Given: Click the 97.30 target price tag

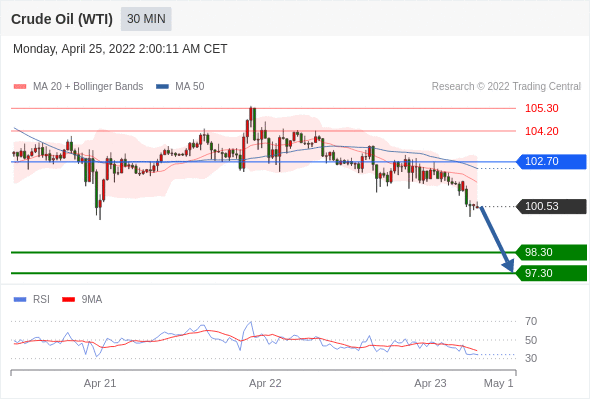Looking at the screenshot, I should [x=551, y=273].
